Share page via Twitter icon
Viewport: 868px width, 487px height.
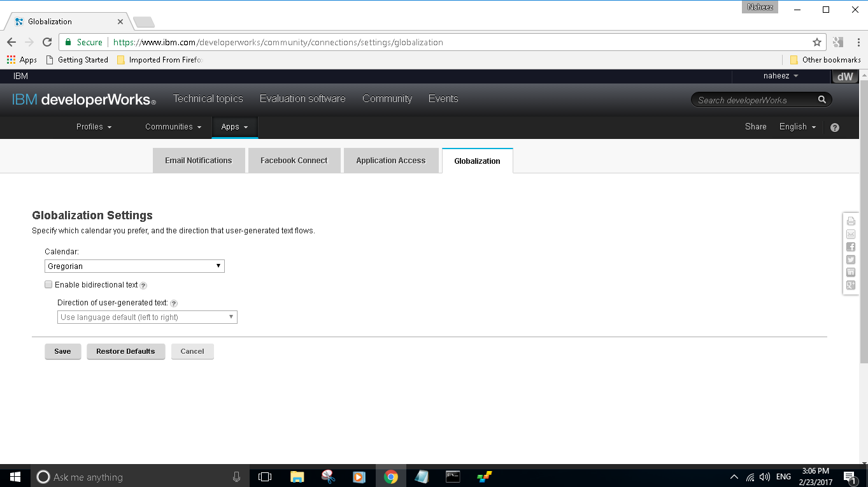click(851, 259)
